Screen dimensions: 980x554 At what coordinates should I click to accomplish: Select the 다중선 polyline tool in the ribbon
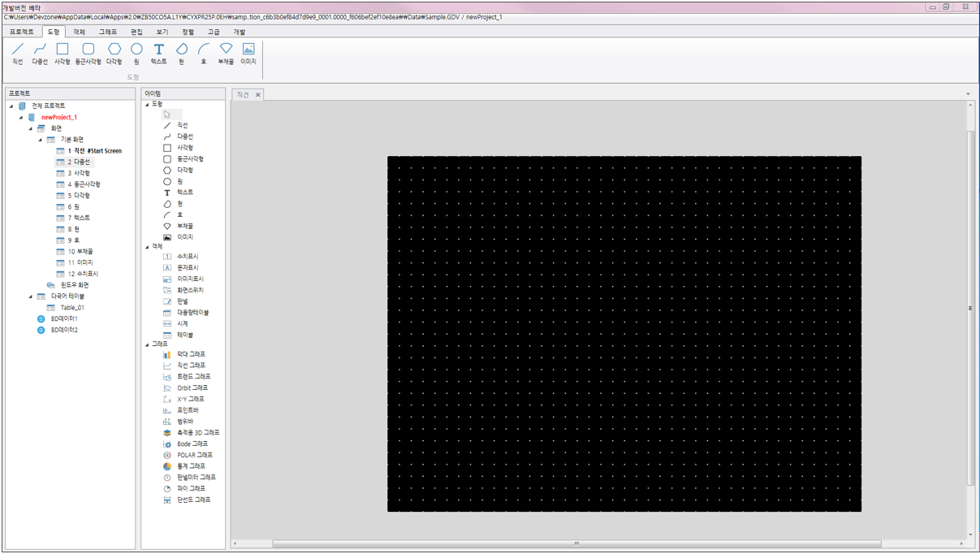pos(40,54)
